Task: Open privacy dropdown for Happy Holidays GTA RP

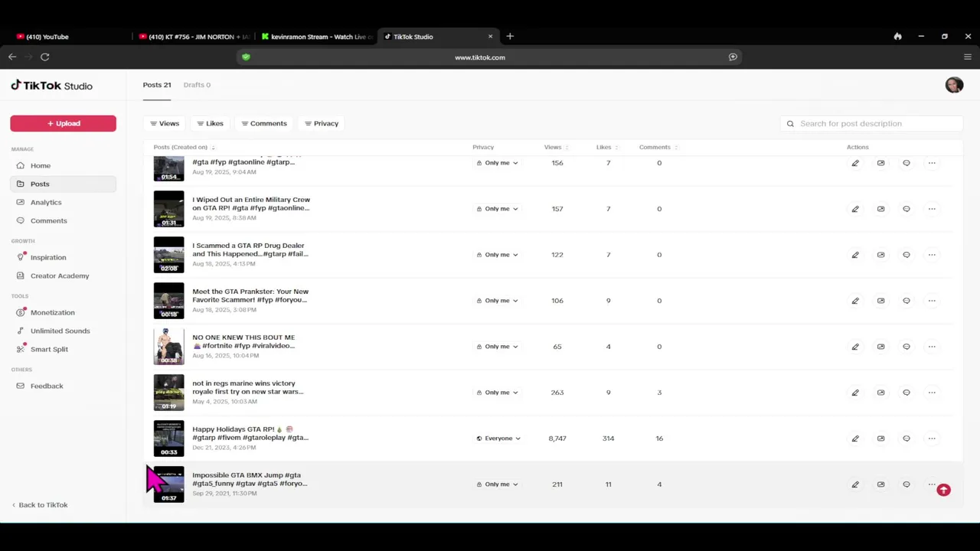Action: (x=498, y=439)
